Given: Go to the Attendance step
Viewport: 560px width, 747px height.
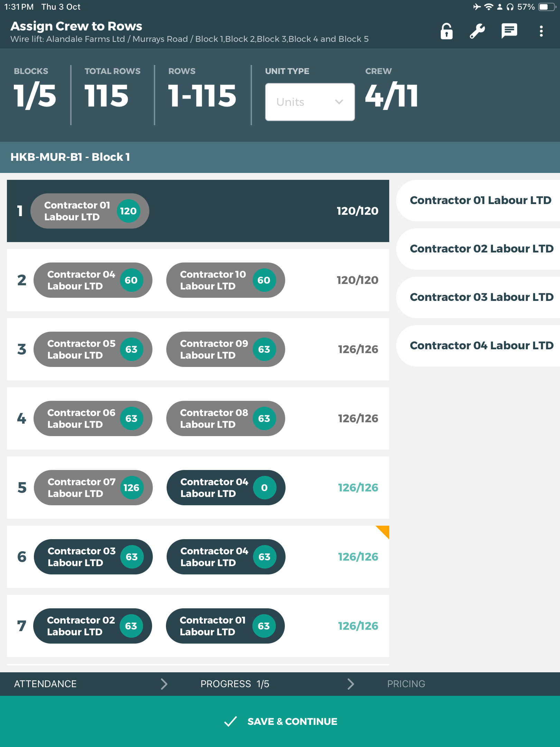Looking at the screenshot, I should 45,684.
